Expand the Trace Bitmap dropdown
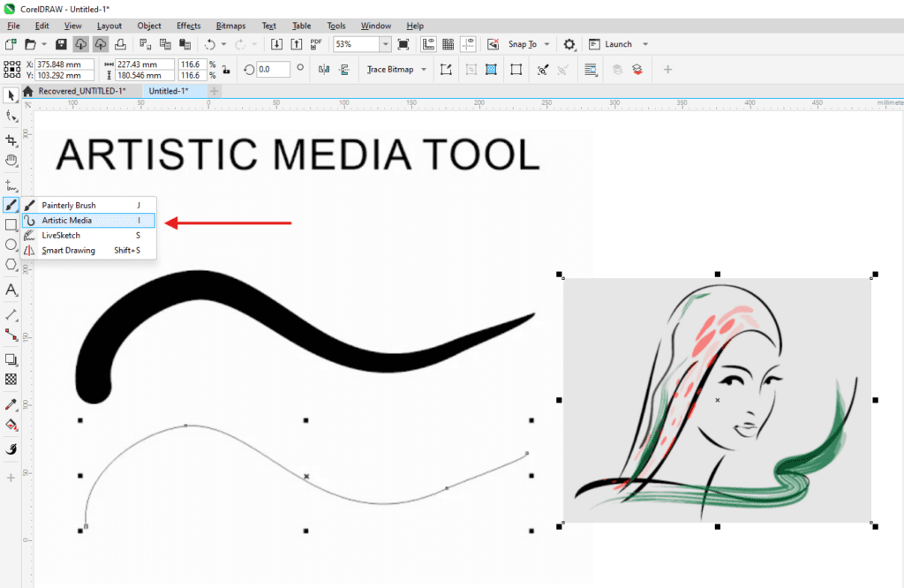The height and width of the screenshot is (588, 904). pyautogui.click(x=424, y=70)
